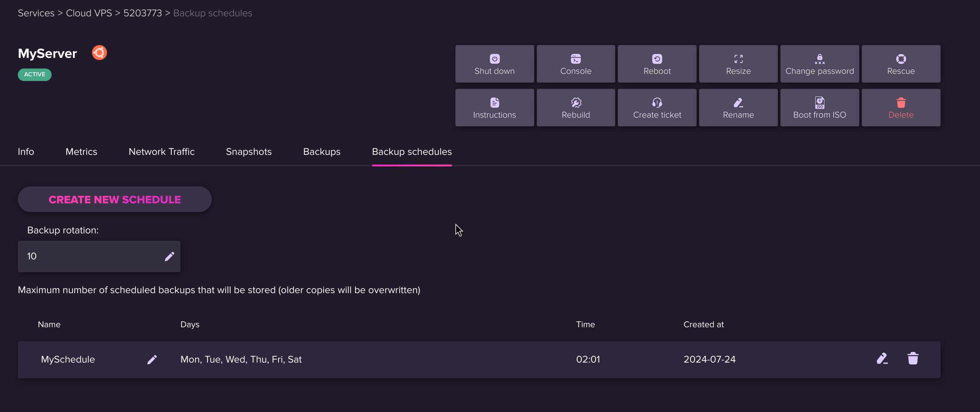Click the Delete server button

(x=901, y=108)
